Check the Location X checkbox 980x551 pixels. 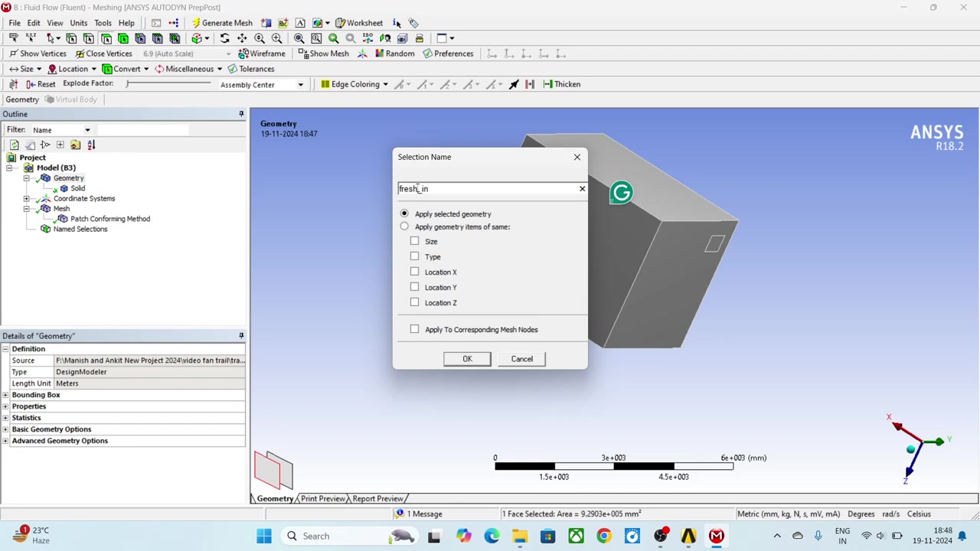[414, 272]
